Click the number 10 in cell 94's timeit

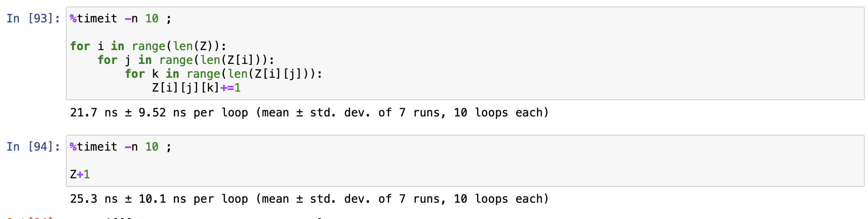coord(152,147)
